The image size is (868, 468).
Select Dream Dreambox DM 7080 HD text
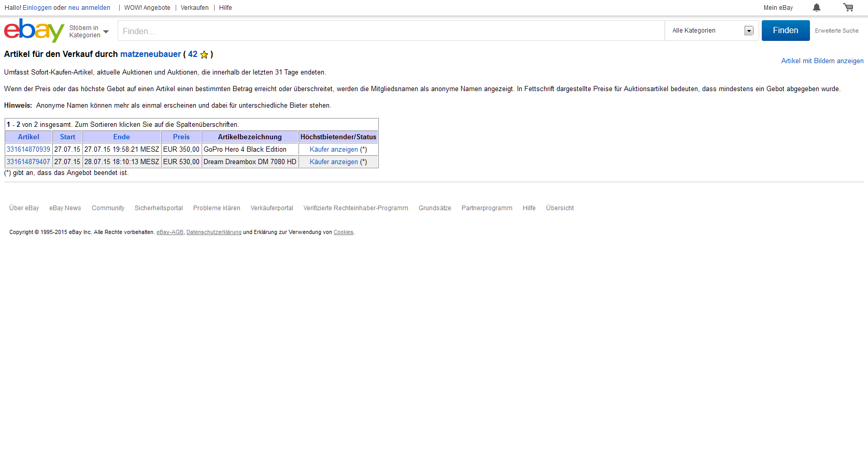250,162
